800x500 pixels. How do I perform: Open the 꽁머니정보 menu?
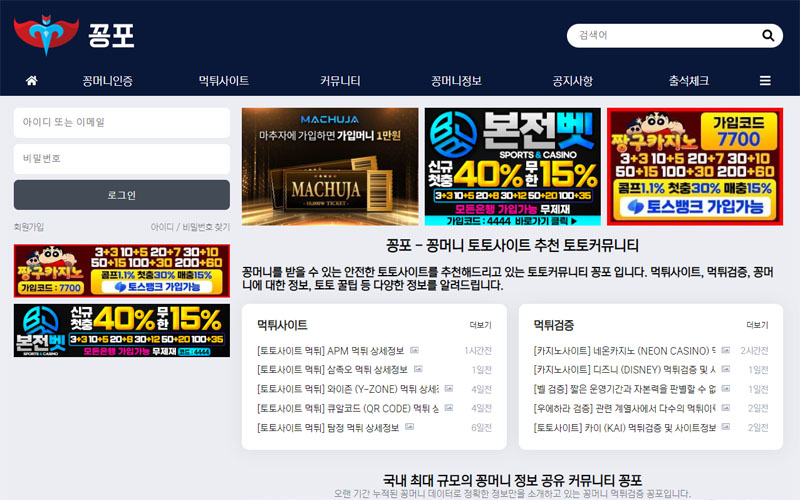(x=457, y=81)
